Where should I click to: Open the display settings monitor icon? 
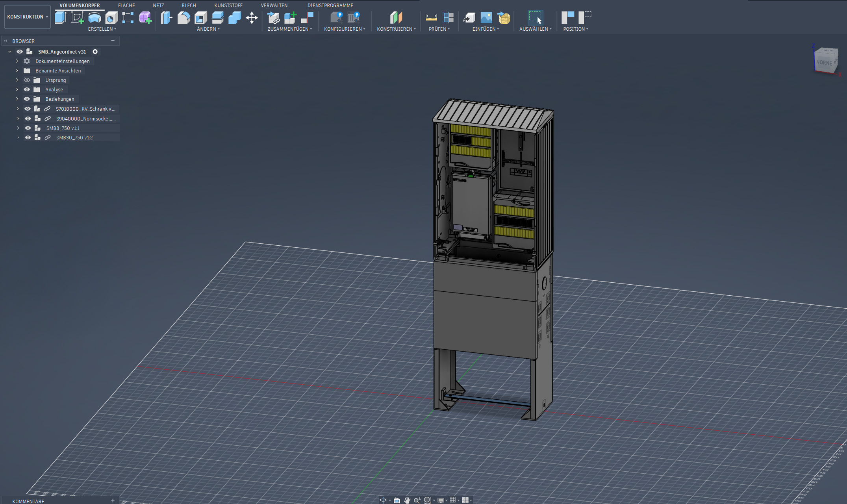point(442,500)
